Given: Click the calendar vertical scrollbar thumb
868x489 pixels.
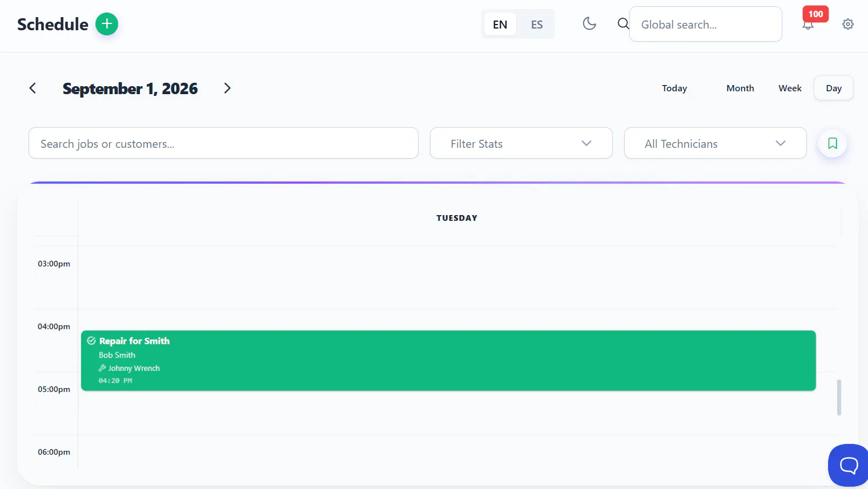Looking at the screenshot, I should [839, 397].
